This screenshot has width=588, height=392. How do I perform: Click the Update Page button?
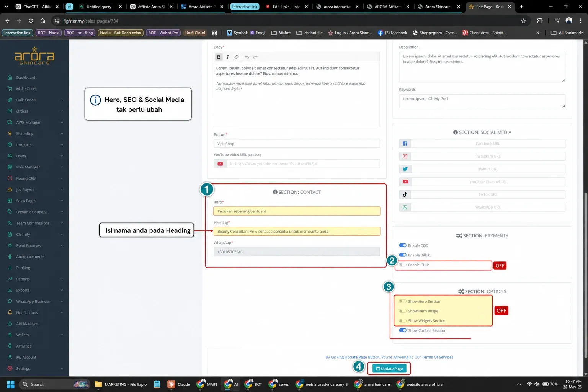click(389, 369)
